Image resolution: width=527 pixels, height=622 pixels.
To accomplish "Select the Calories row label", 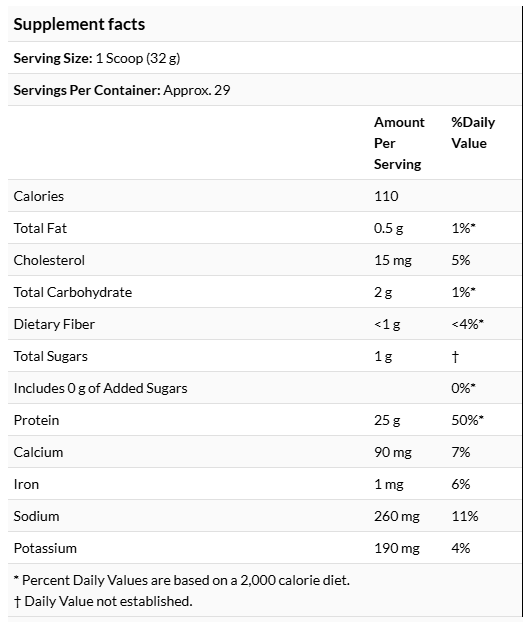I will (x=38, y=196).
